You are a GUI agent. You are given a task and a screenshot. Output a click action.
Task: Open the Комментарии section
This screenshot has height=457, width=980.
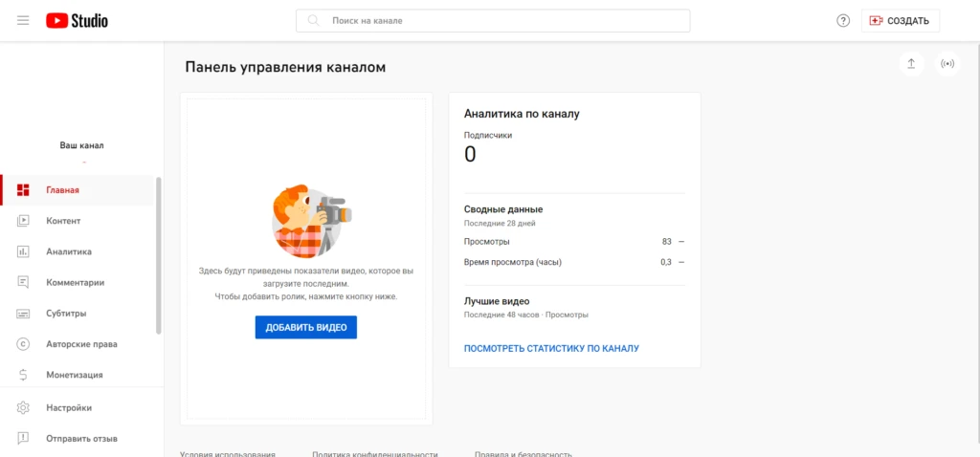[x=77, y=282]
